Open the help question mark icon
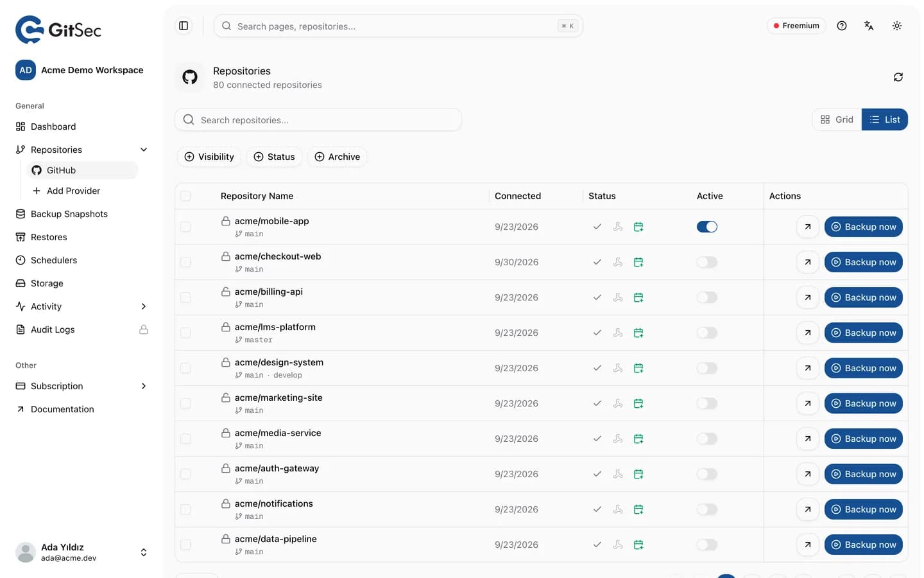This screenshot has height=578, width=924. click(842, 26)
